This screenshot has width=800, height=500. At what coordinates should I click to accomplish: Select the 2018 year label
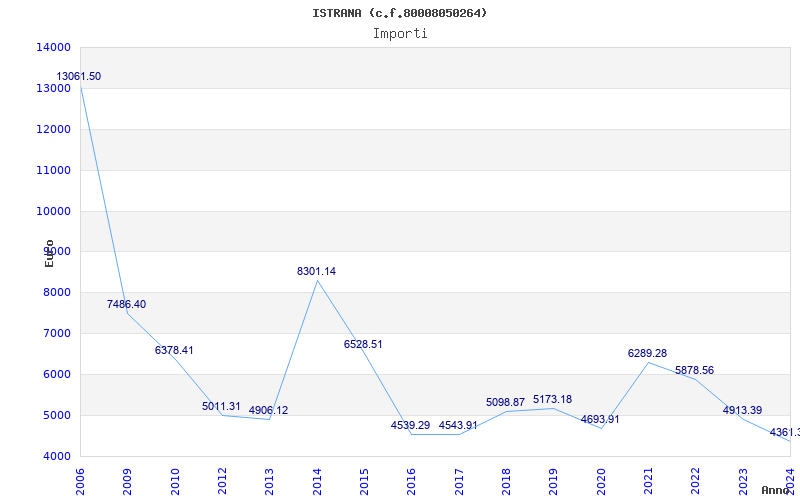pyautogui.click(x=506, y=482)
